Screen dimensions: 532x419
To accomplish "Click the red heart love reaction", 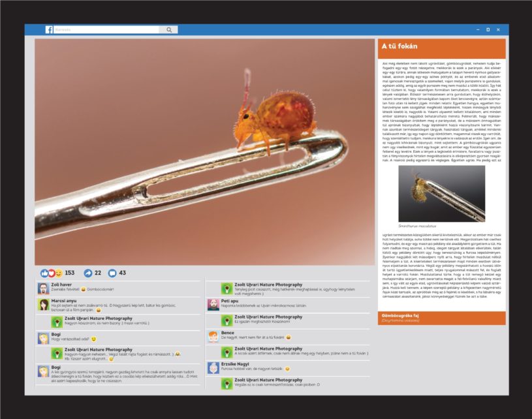I will [x=52, y=273].
